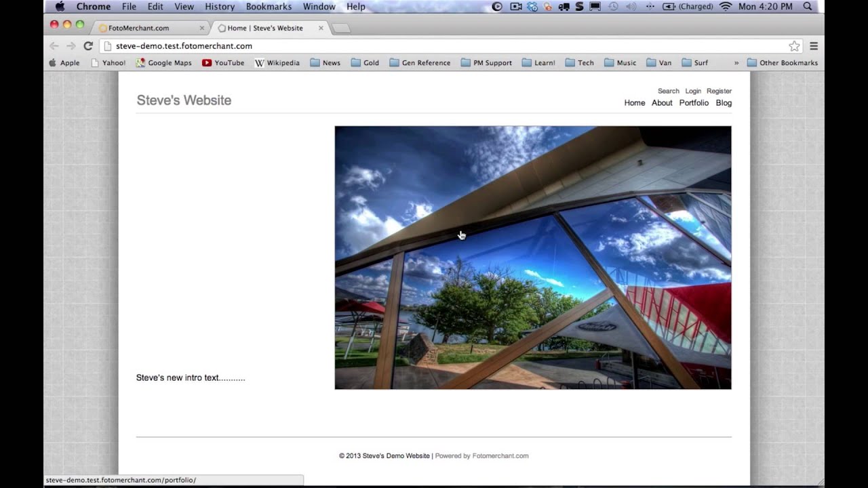The width and height of the screenshot is (868, 488).
Task: Open the Other Bookmarks folder
Action: click(x=783, y=62)
